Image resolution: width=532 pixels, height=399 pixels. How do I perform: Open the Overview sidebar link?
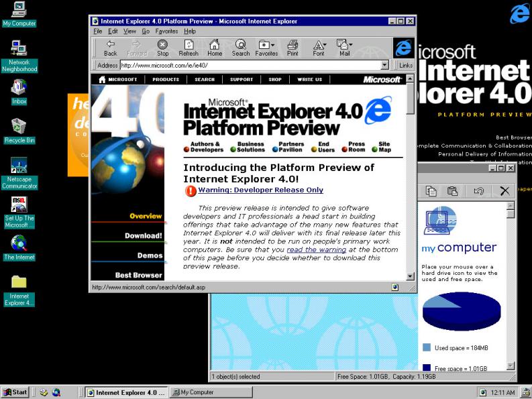coord(146,216)
